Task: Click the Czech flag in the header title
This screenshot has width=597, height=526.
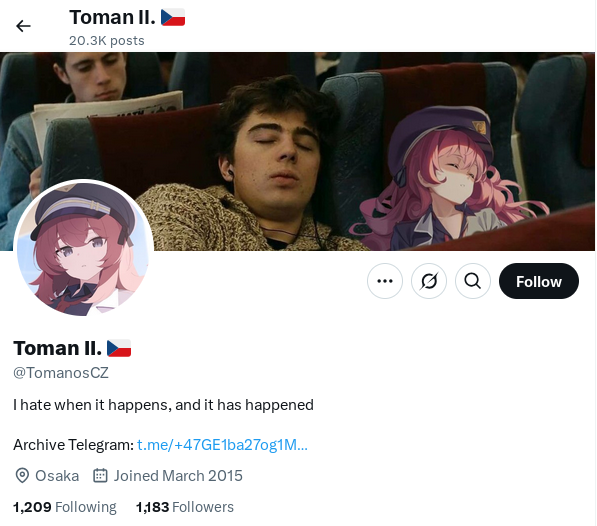Action: tap(173, 18)
